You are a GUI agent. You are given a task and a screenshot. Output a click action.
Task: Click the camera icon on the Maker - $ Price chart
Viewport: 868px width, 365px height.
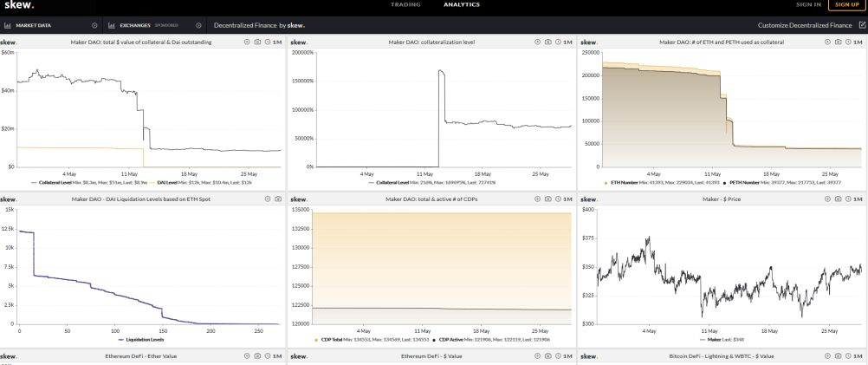pyautogui.click(x=838, y=199)
